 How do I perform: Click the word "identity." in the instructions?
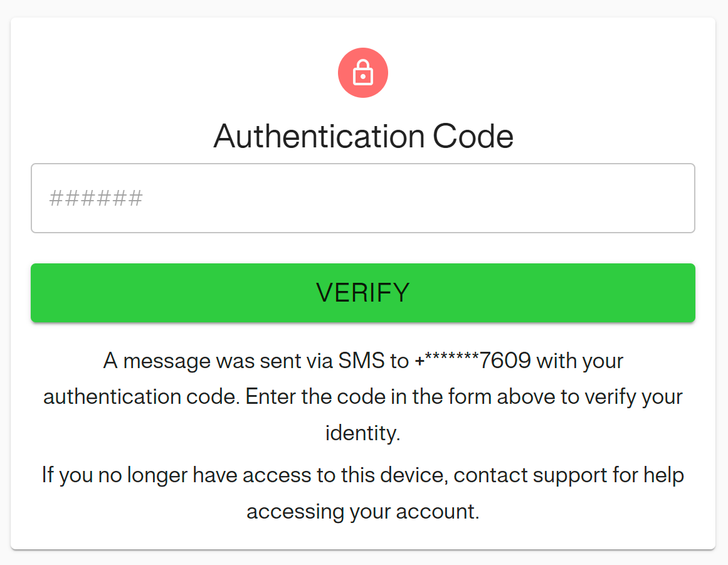click(362, 433)
